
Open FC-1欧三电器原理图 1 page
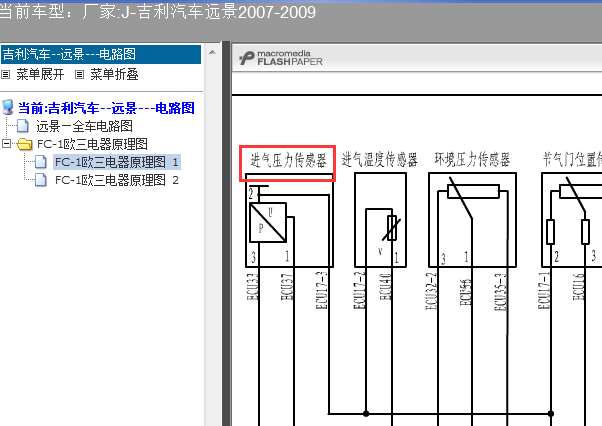pos(117,162)
